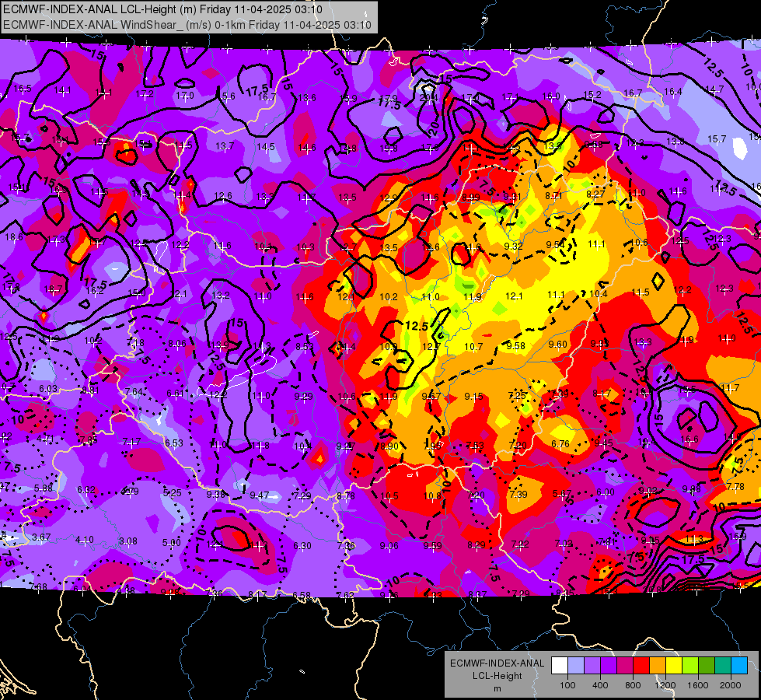The height and width of the screenshot is (700, 761).
Task: Click the grid value '18.7' on map
Action: 53,289
